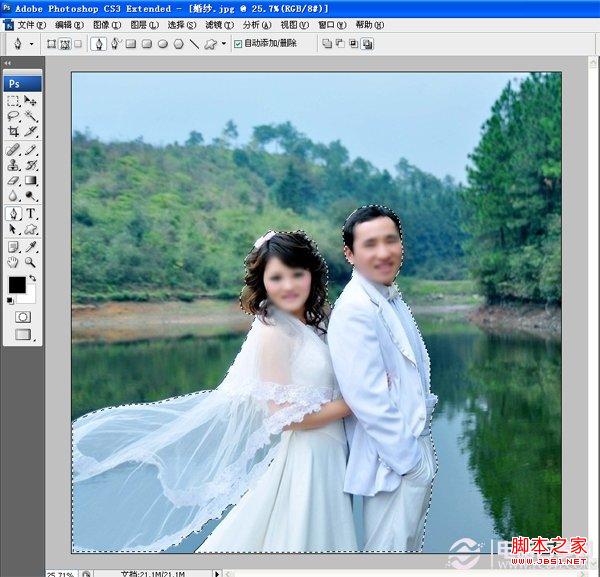Open the 选择 menu
Viewport: 600px width, 577px height.
pyautogui.click(x=182, y=25)
